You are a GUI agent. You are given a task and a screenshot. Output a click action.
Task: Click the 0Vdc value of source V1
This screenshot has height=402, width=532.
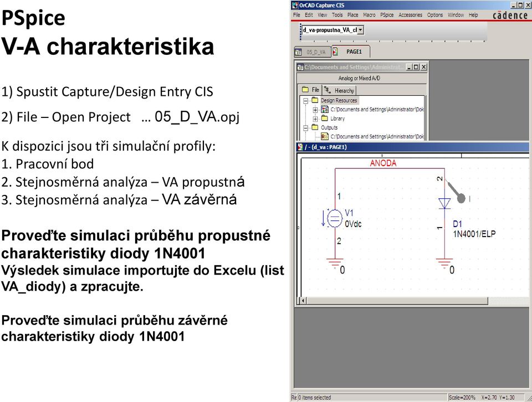point(353,224)
